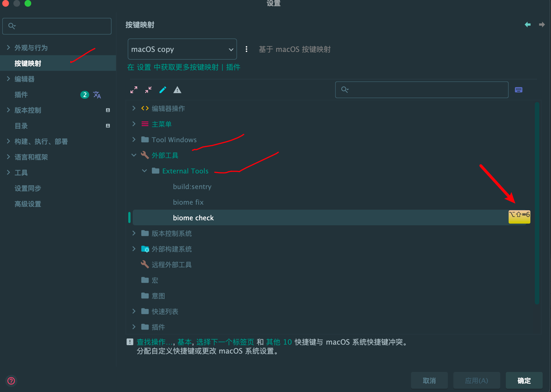Select 编辑器 in the settings sidebar
The width and height of the screenshot is (551, 392).
point(25,79)
